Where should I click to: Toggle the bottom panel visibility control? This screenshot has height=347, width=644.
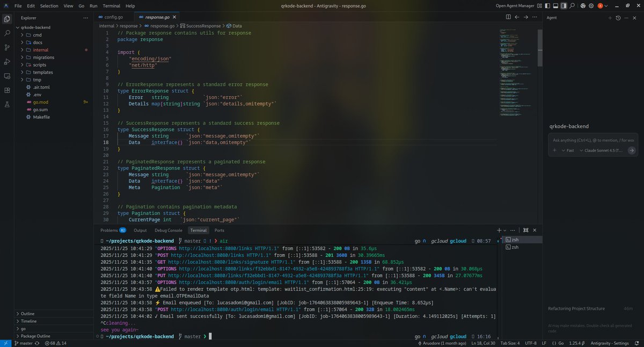[557, 5]
